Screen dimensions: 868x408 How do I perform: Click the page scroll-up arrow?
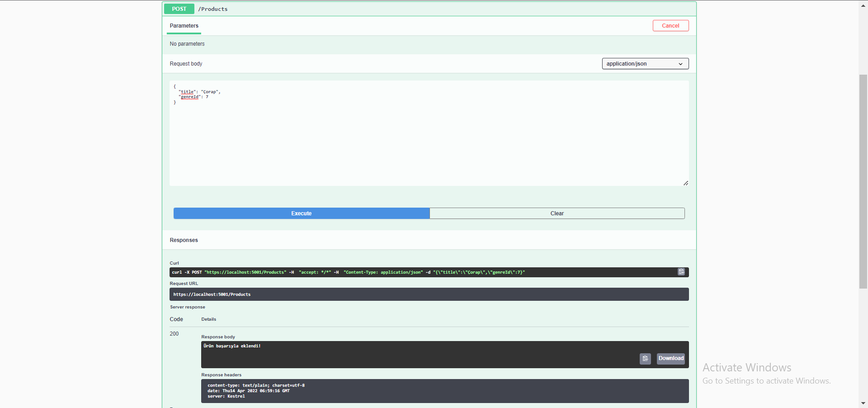(863, 5)
